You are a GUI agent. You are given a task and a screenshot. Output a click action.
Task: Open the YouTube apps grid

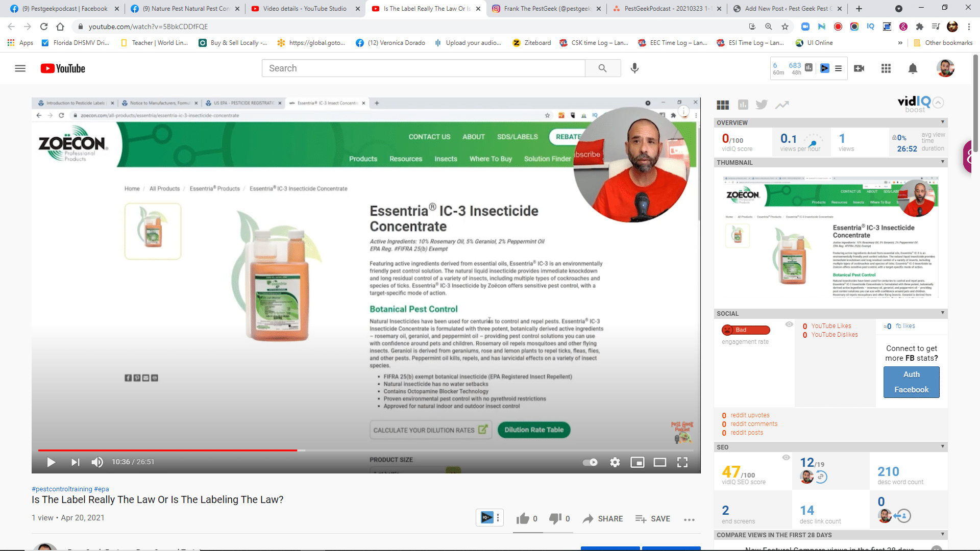[x=886, y=68]
